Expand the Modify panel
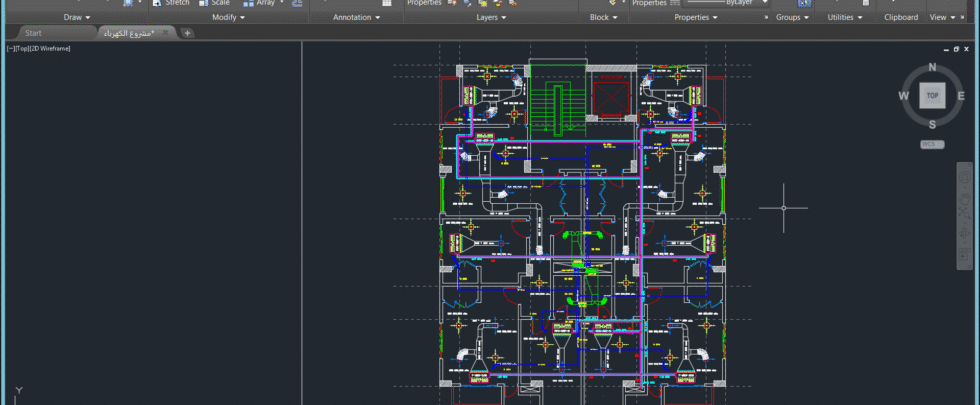 [x=229, y=18]
